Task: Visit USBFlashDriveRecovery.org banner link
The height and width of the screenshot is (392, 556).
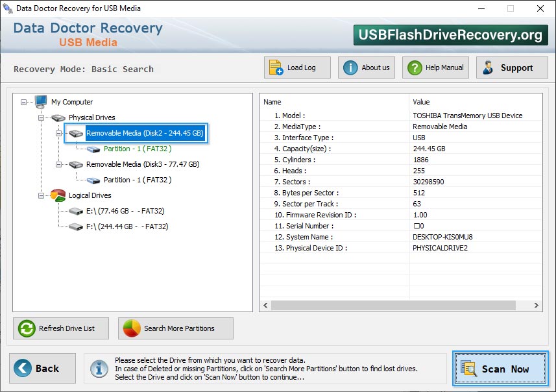Action: pos(450,35)
